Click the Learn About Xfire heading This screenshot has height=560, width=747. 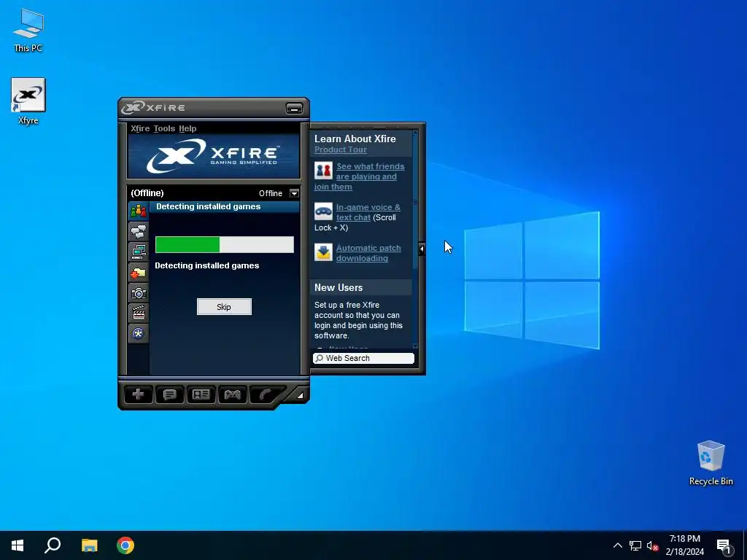[355, 139]
